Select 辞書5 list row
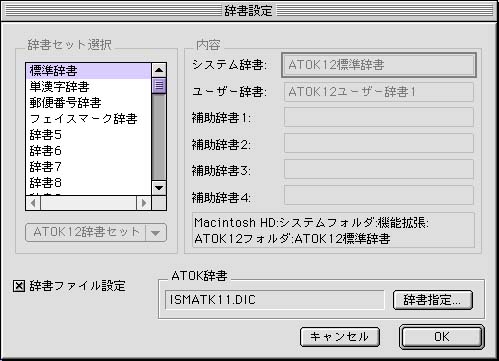Viewport: 499px width, 361px height. click(88, 135)
